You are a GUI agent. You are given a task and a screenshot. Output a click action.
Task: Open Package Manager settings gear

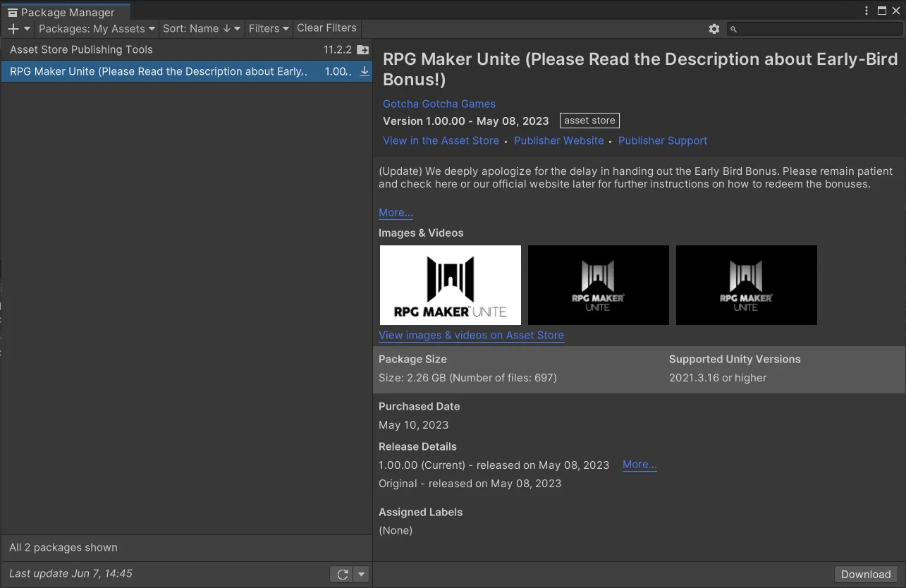tap(714, 29)
